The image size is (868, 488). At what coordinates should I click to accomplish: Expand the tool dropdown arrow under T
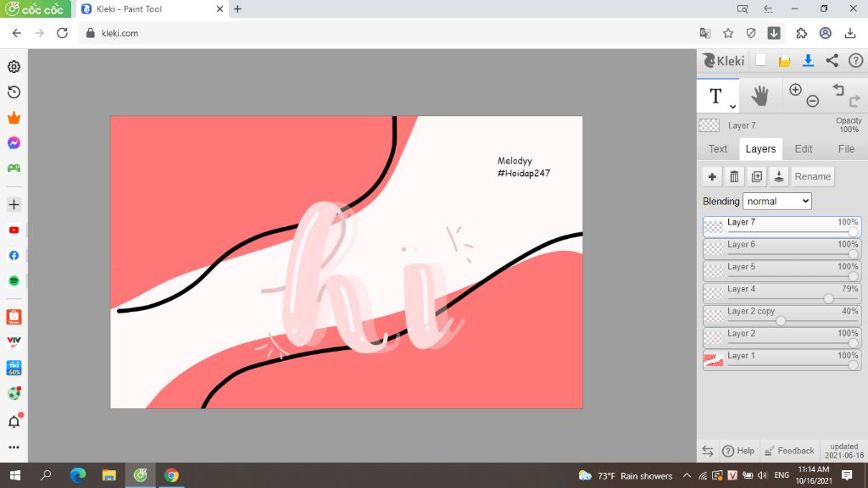pos(732,106)
